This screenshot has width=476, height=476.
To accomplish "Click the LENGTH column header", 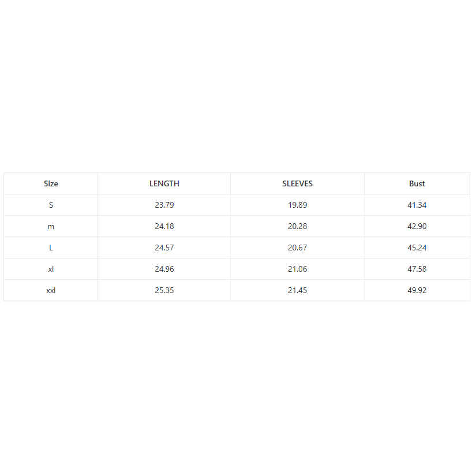I will pos(164,183).
